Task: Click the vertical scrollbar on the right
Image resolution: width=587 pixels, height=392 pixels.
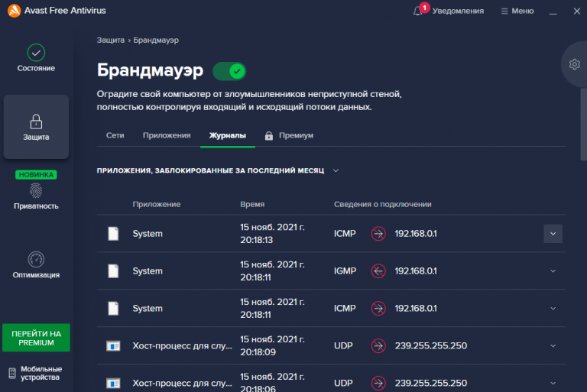Action: tap(583, 125)
